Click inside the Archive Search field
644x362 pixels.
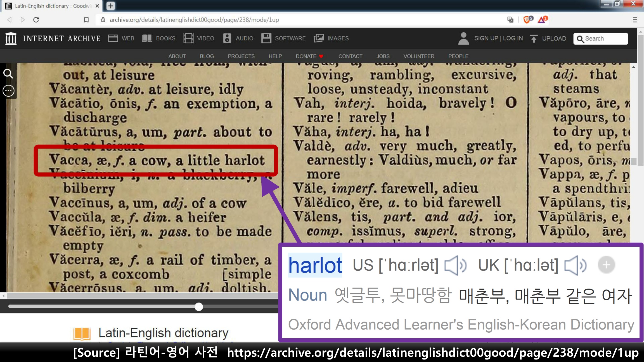click(604, 39)
